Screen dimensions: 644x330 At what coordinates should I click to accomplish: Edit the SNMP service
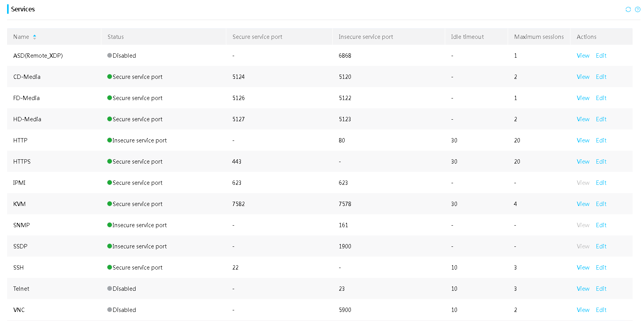coord(601,225)
